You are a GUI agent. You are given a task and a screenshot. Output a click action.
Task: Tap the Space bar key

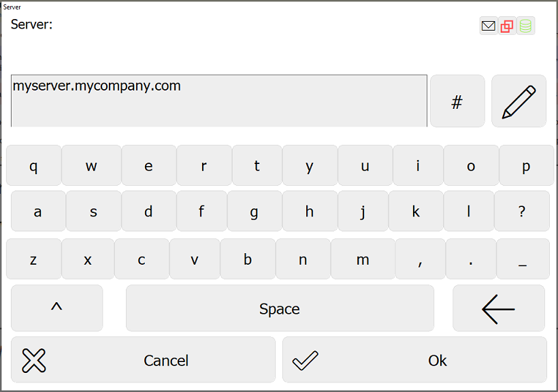click(280, 308)
